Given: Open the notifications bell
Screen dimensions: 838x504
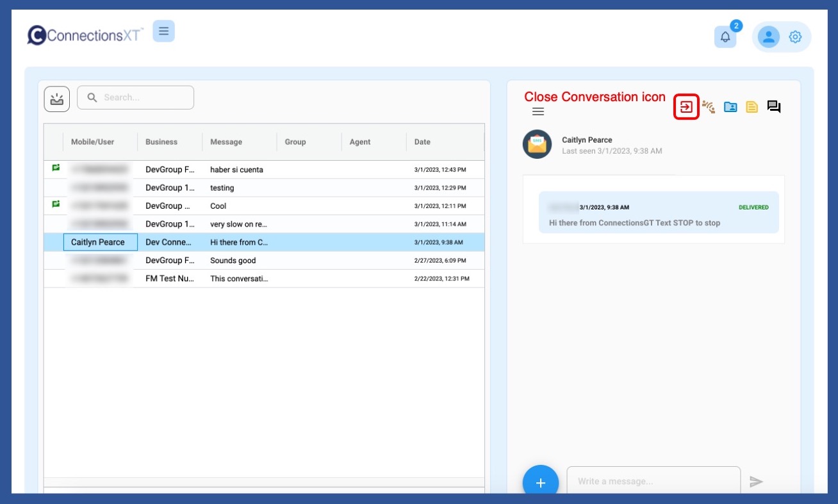Looking at the screenshot, I should (725, 37).
